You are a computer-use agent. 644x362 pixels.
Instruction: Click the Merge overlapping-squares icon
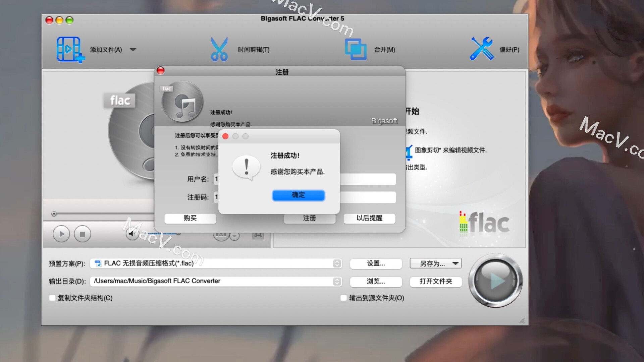[356, 49]
